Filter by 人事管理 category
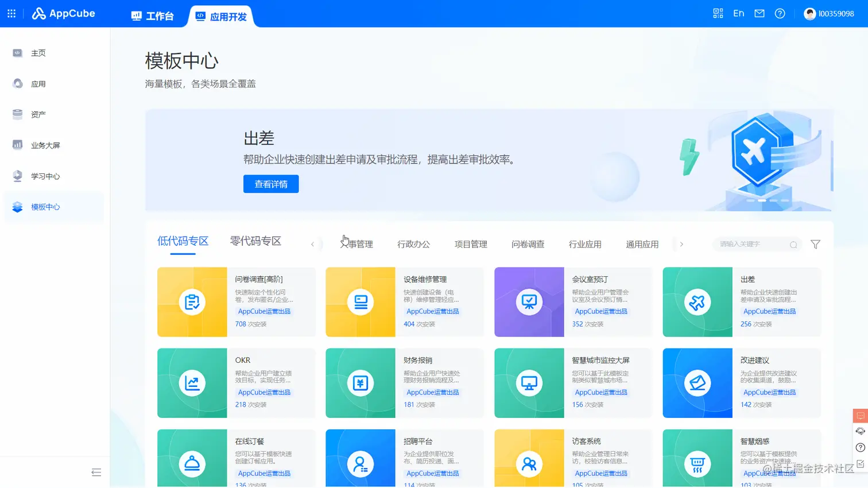The height and width of the screenshot is (488, 868). 356,244
